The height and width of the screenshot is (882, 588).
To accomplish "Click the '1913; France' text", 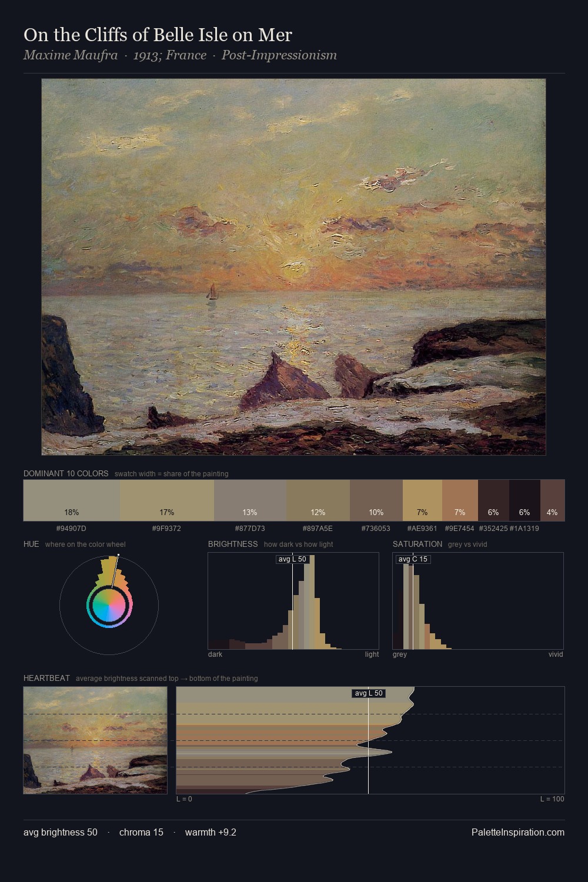I will pos(170,55).
